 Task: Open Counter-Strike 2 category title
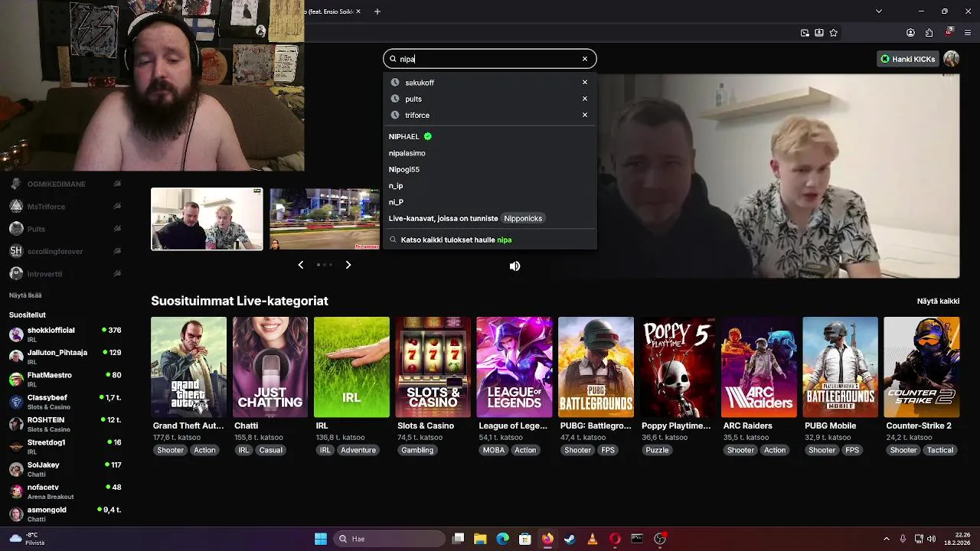(919, 425)
